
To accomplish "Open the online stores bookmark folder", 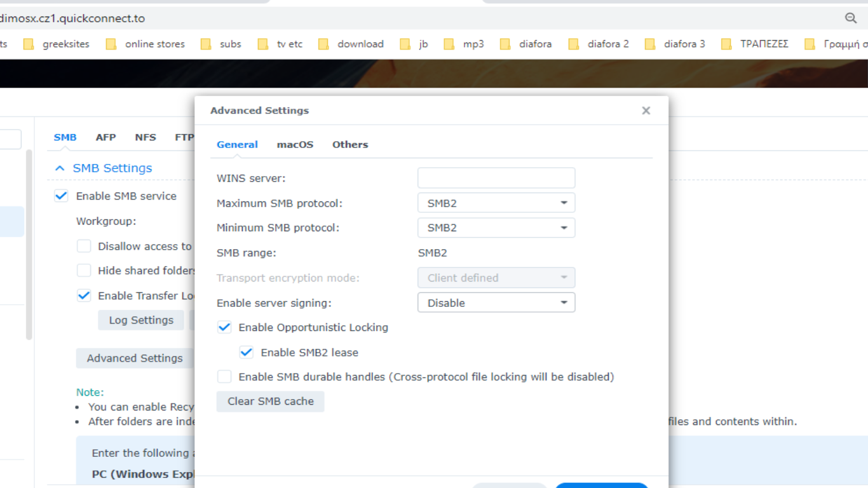I will coord(146,44).
